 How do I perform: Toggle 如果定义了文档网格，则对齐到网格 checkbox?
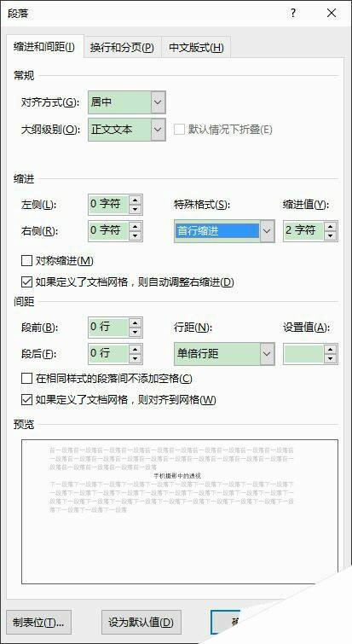[26, 400]
